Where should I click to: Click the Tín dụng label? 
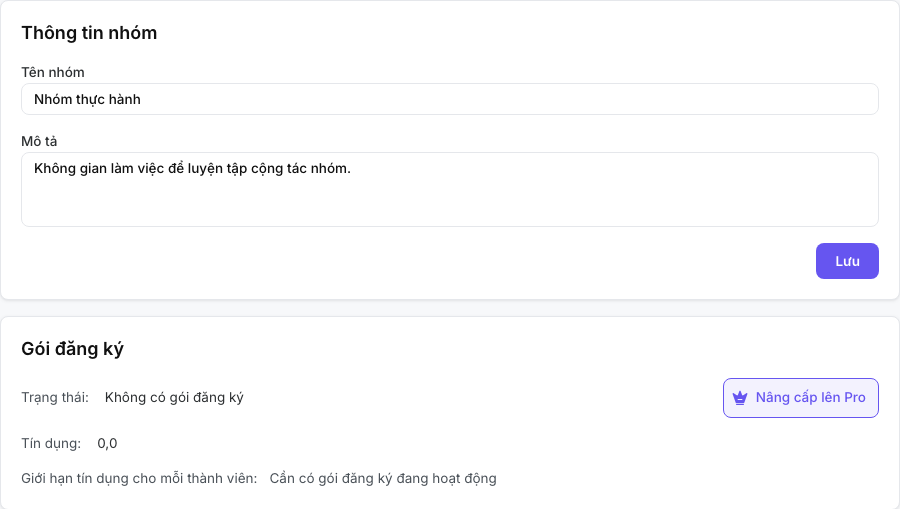[x=51, y=444]
